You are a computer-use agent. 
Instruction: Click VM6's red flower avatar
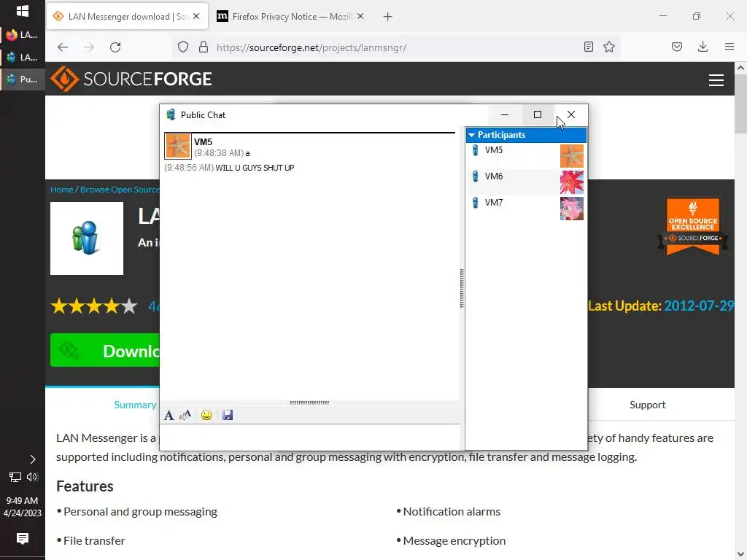pyautogui.click(x=572, y=182)
